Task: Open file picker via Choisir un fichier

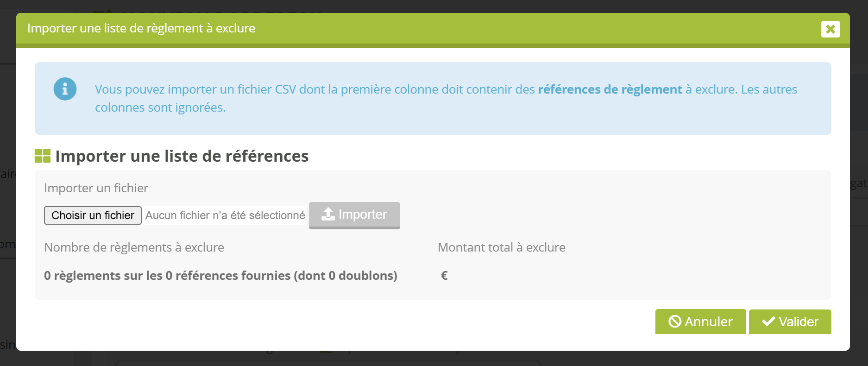Action: pos(93,215)
